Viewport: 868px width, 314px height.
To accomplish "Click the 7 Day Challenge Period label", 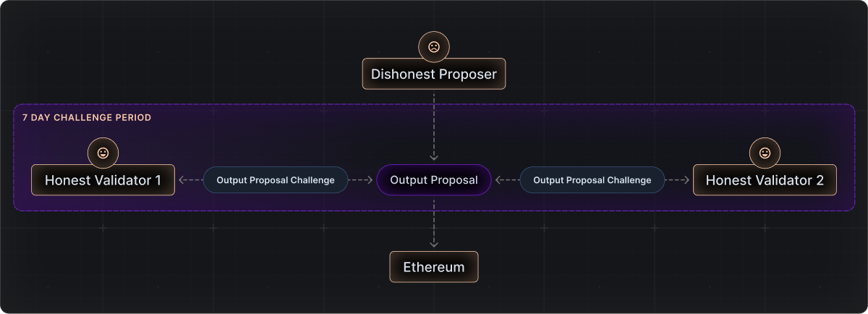I will pyautogui.click(x=87, y=117).
